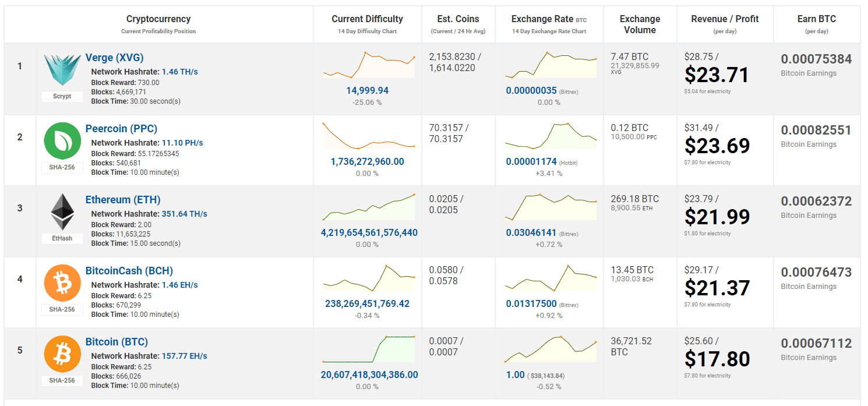Open Ethereum exchange rate chart
Viewport: 868px width, 406px height.
pos(551,207)
